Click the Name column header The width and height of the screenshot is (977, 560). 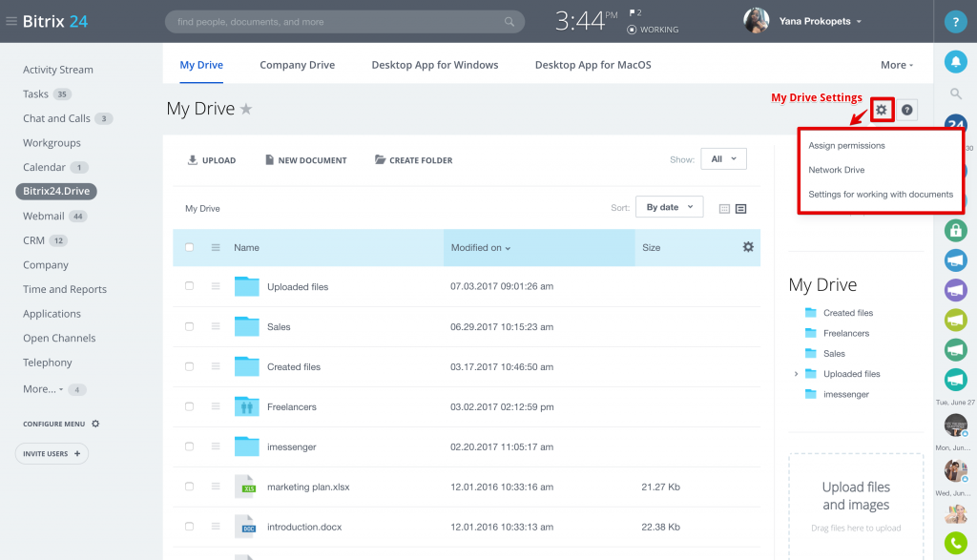(x=247, y=247)
